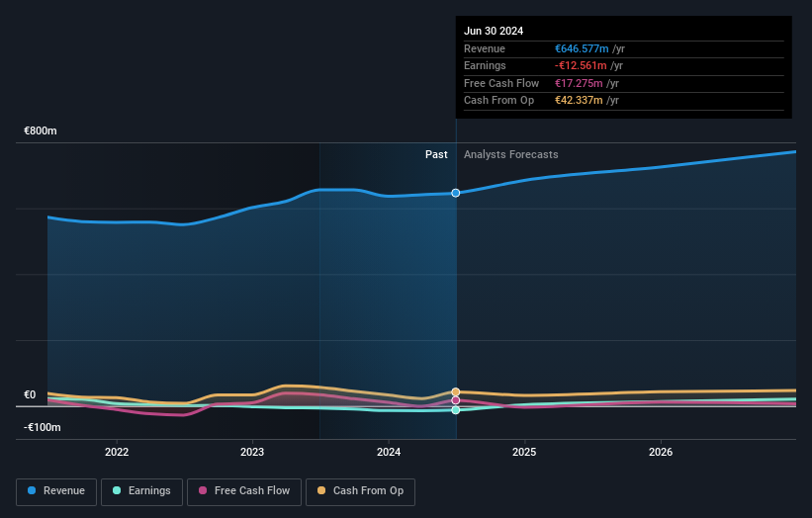The height and width of the screenshot is (518, 812).
Task: Click the €0 y-axis label
Action: tap(30, 394)
